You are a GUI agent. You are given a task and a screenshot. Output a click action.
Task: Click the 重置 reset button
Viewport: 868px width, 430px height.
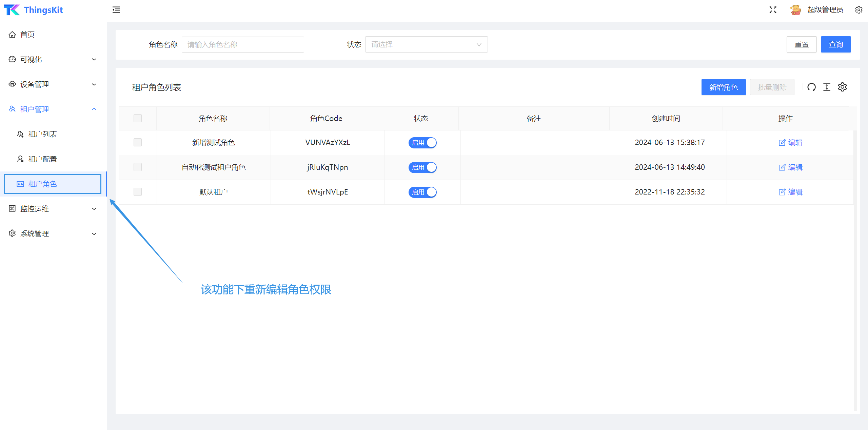pos(802,44)
